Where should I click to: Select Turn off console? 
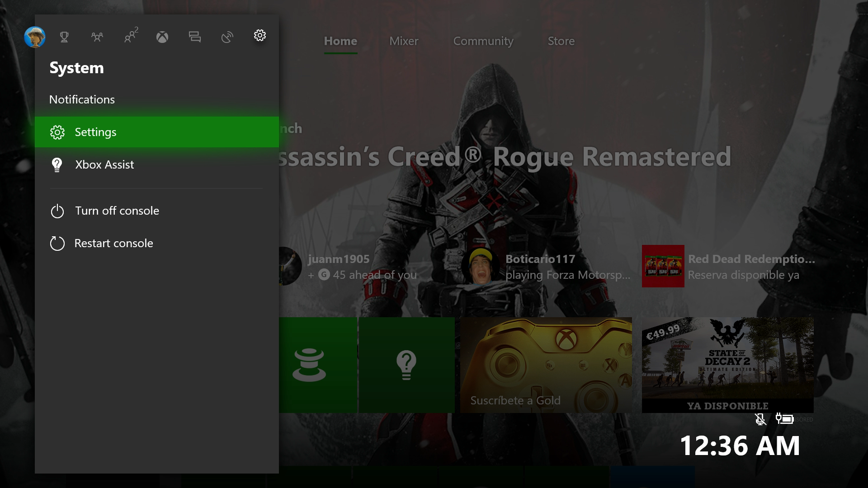click(117, 211)
